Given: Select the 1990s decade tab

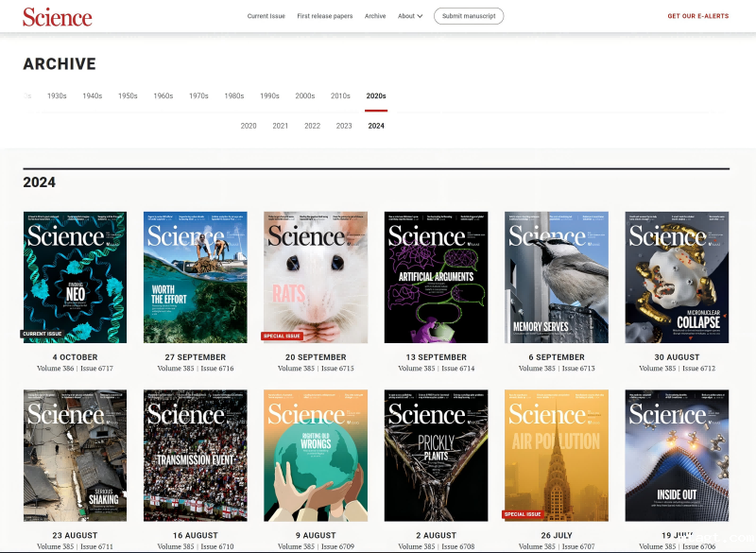Looking at the screenshot, I should pos(269,95).
